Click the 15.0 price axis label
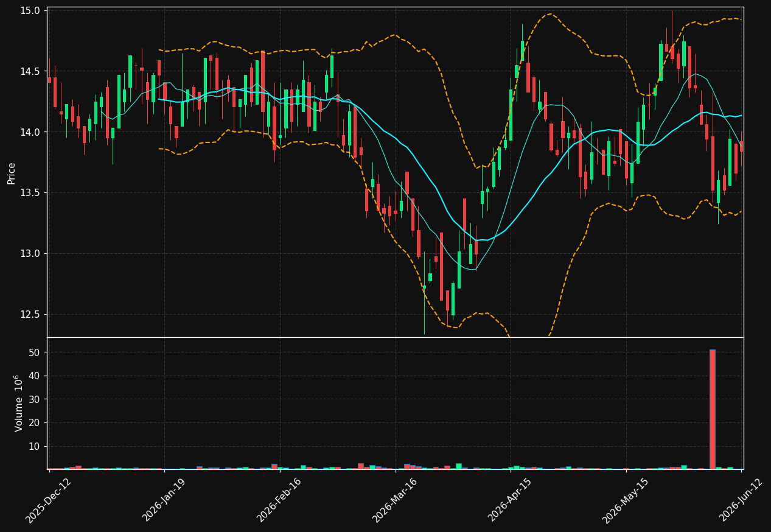771x532 pixels. 30,11
